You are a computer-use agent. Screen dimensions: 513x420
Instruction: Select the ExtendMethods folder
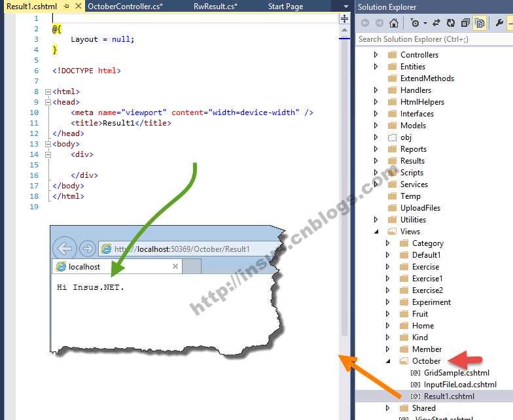click(x=427, y=79)
